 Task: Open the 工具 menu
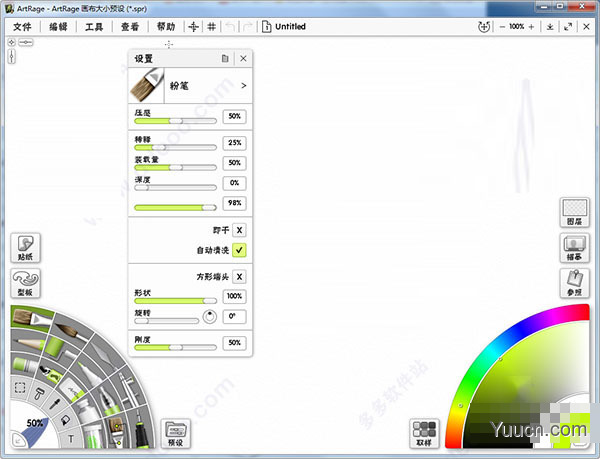click(x=94, y=27)
